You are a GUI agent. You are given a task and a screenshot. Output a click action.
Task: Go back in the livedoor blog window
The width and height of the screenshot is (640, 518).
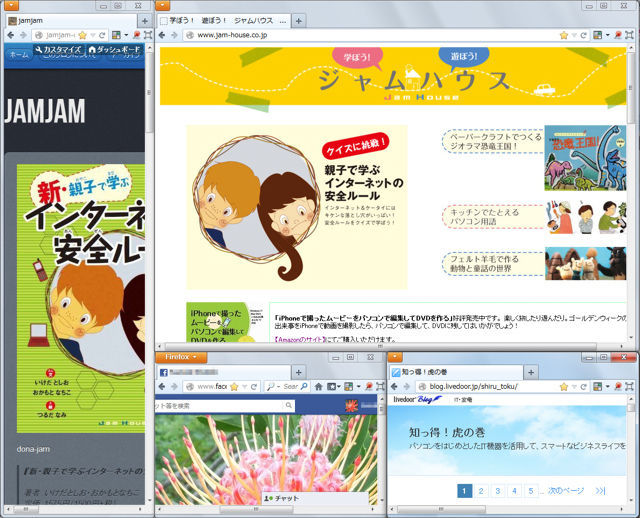pyautogui.click(x=394, y=386)
